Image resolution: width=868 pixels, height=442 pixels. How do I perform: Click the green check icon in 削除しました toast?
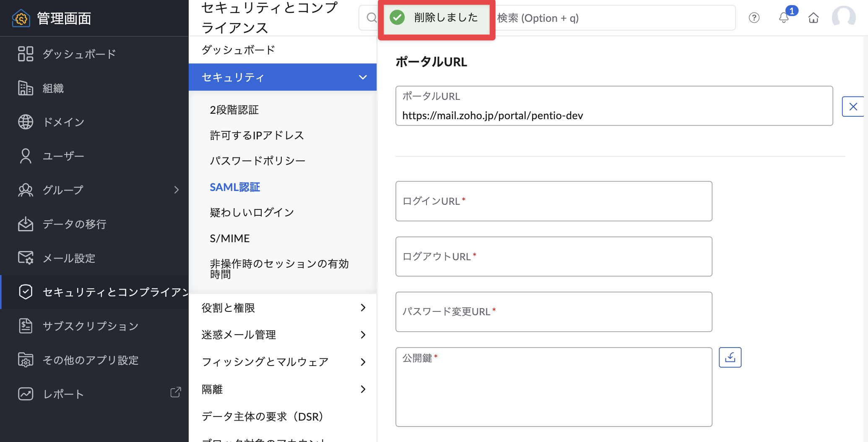(397, 17)
